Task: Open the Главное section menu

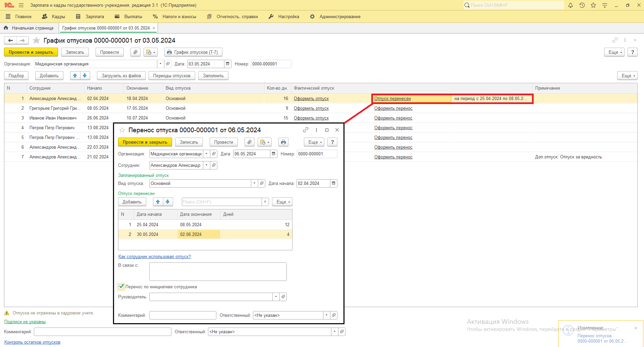Action: pos(19,17)
